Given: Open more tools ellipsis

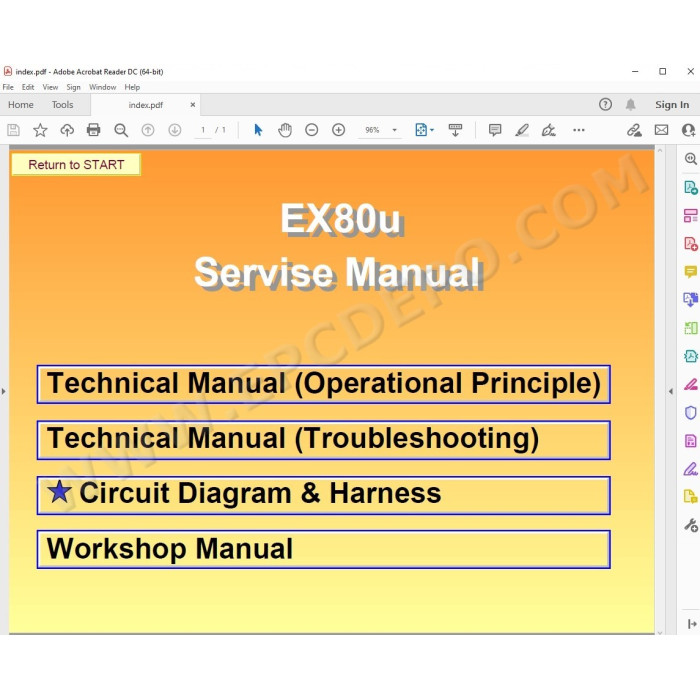Looking at the screenshot, I should (579, 130).
